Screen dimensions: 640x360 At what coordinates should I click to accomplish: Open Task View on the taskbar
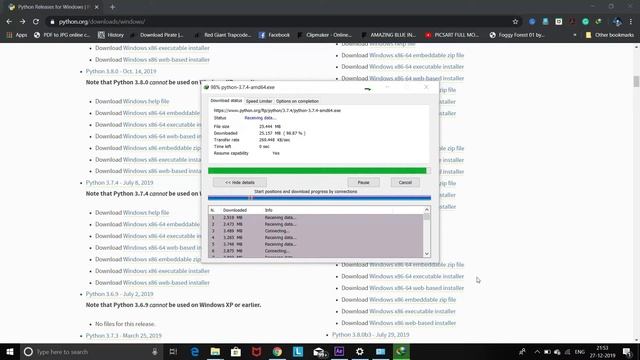click(x=173, y=351)
